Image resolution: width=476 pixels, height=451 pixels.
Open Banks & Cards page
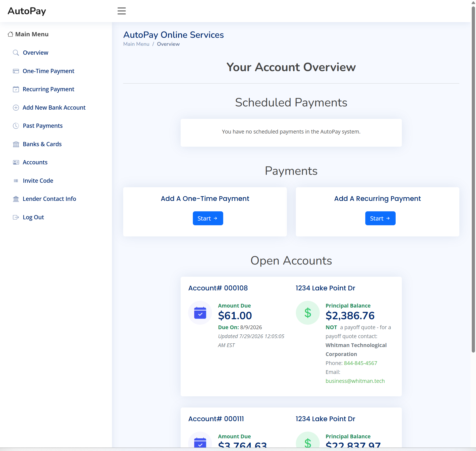click(x=42, y=144)
